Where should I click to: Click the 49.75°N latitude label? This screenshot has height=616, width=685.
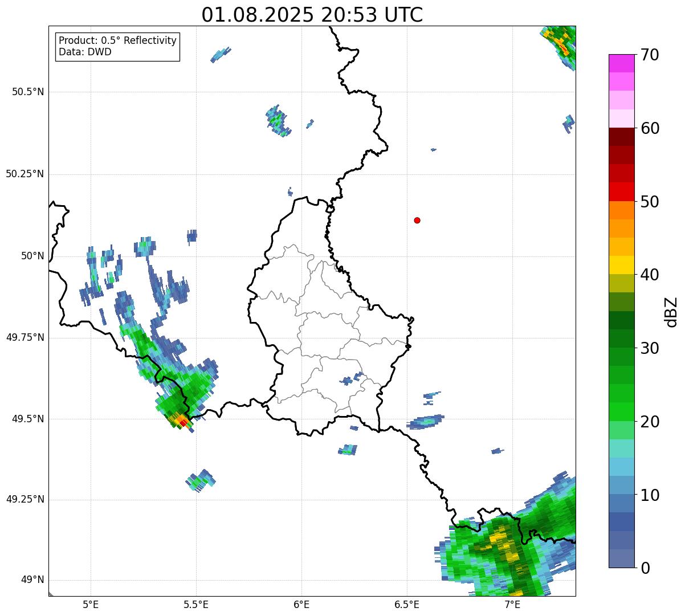coord(25,337)
